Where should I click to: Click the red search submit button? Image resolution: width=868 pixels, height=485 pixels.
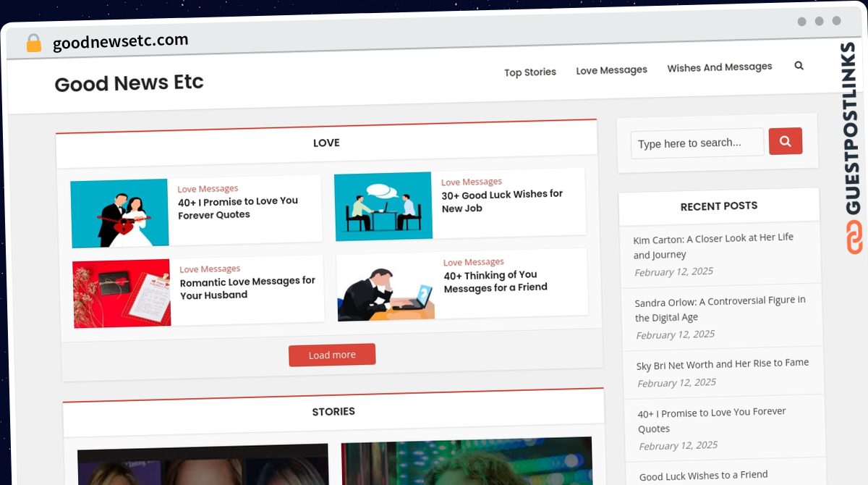[786, 141]
